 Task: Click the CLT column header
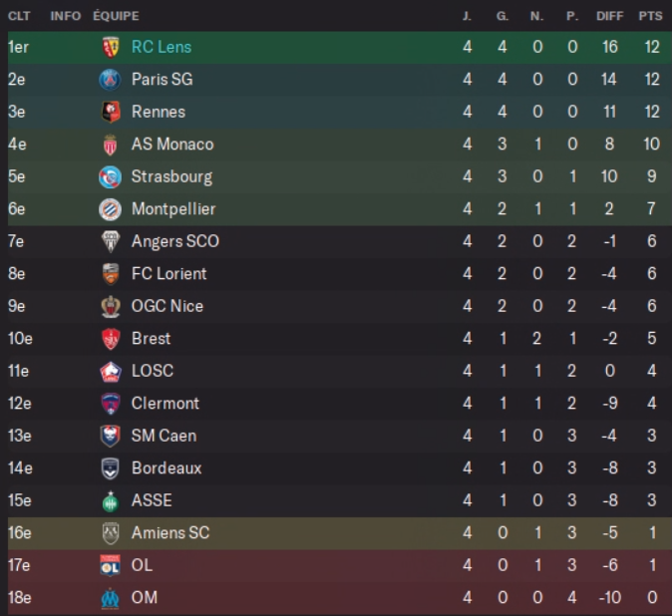(19, 16)
